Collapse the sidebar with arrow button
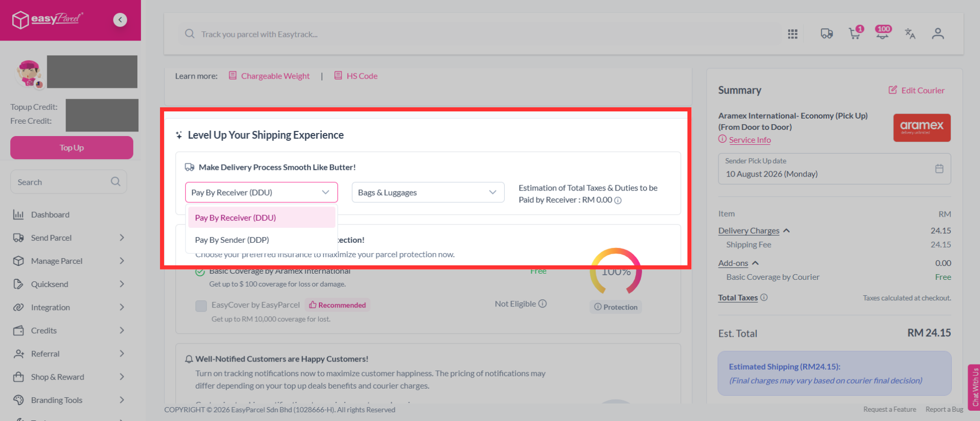This screenshot has height=421, width=980. coord(120,20)
